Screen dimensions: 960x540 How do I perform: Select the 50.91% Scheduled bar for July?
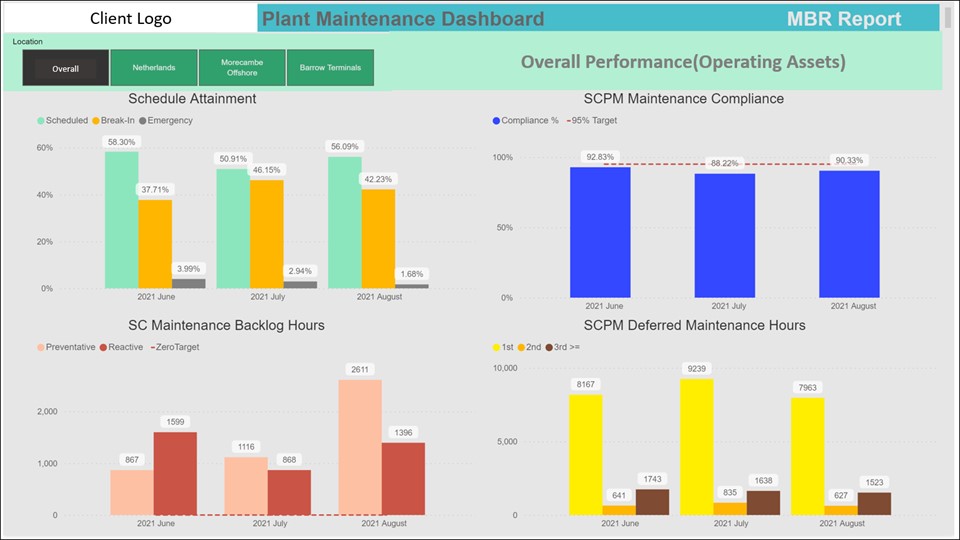[233, 228]
